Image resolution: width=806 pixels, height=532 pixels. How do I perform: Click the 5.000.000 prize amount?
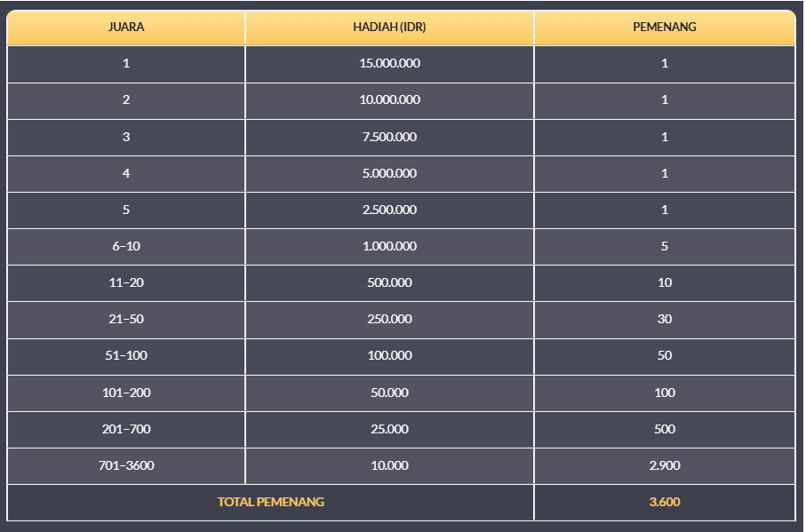coord(389,173)
